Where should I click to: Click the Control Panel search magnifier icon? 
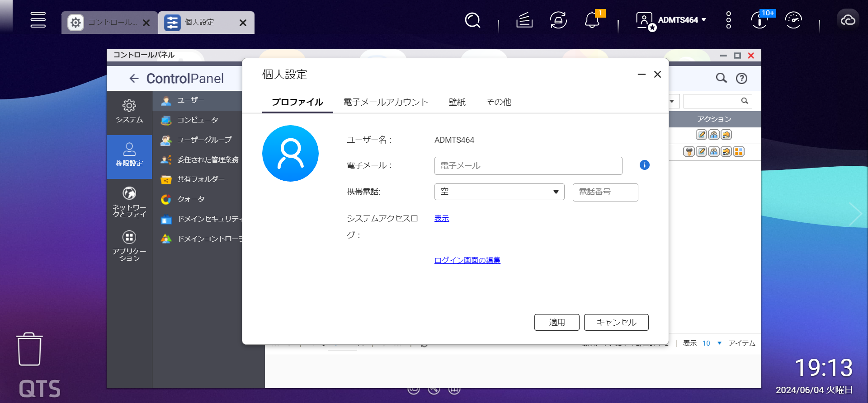tap(722, 78)
